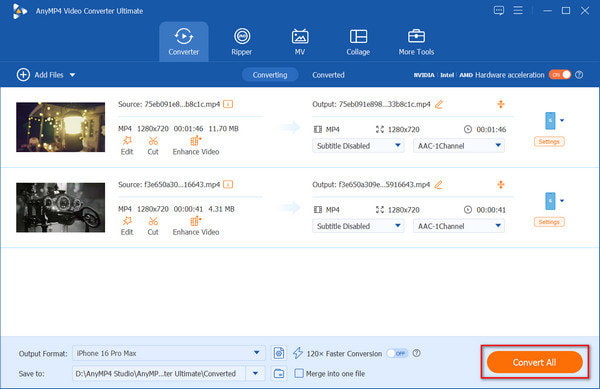
Task: Expand format arrow next to first video's device icon
Action: tap(562, 120)
